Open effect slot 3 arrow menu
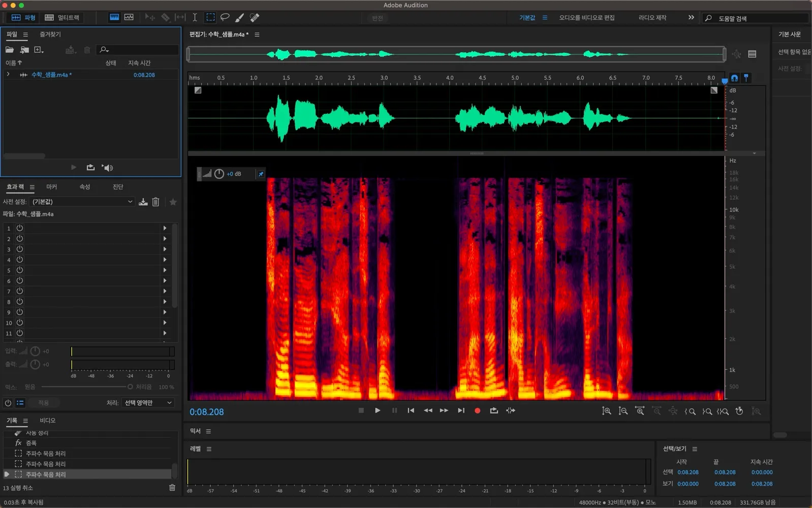This screenshot has width=812, height=508. click(165, 249)
